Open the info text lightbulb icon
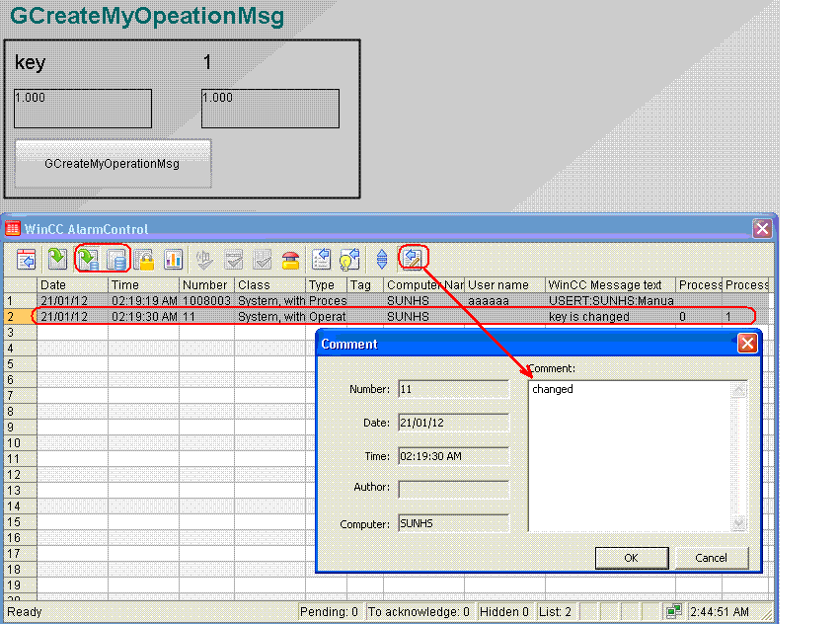This screenshot has height=624, width=840. 349,260
